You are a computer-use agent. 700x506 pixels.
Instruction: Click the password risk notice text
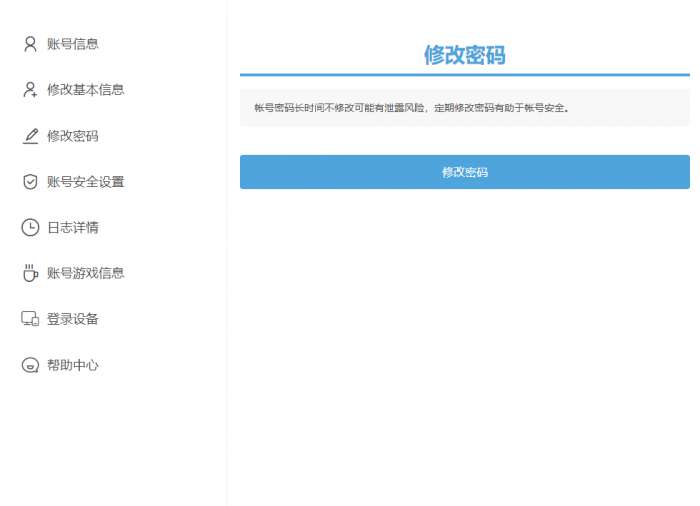coord(411,108)
